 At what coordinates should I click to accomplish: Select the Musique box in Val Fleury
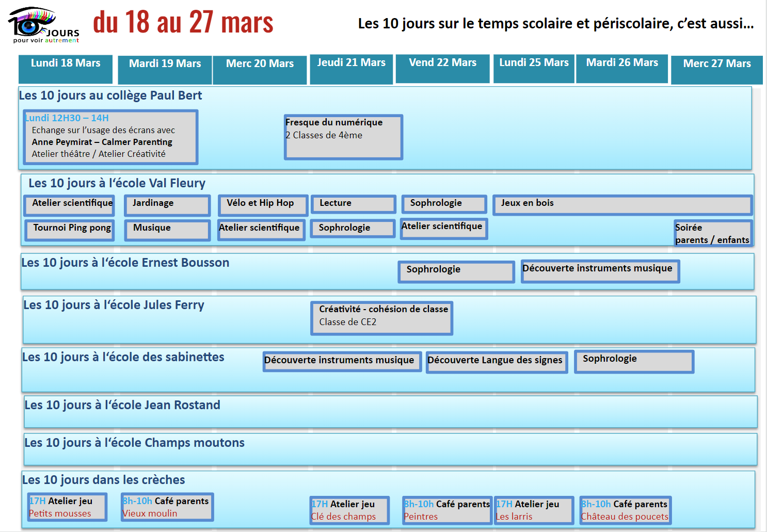point(167,230)
